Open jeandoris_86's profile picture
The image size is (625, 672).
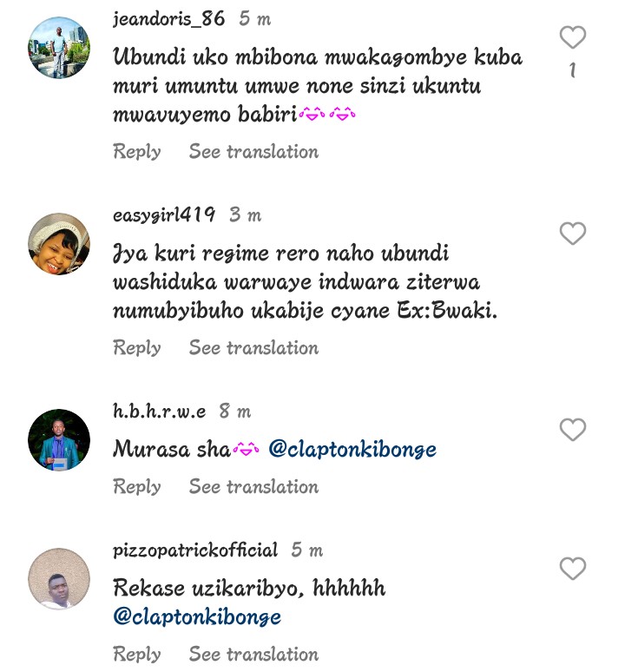coord(59,48)
